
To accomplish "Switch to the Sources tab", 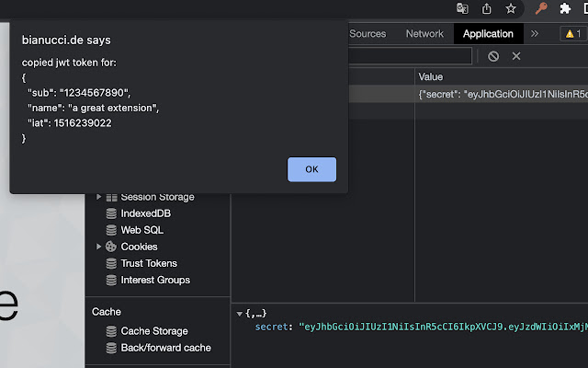I will pyautogui.click(x=367, y=34).
